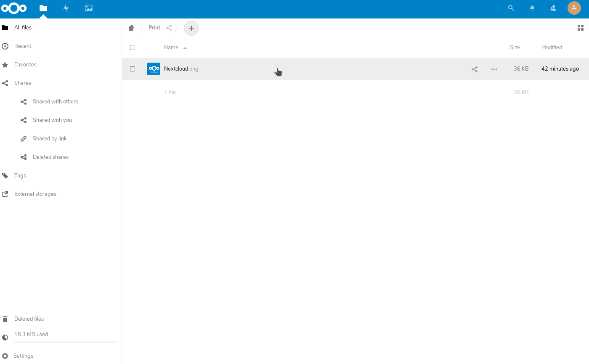Open Shared with others view
The image size is (589, 364).
point(55,101)
